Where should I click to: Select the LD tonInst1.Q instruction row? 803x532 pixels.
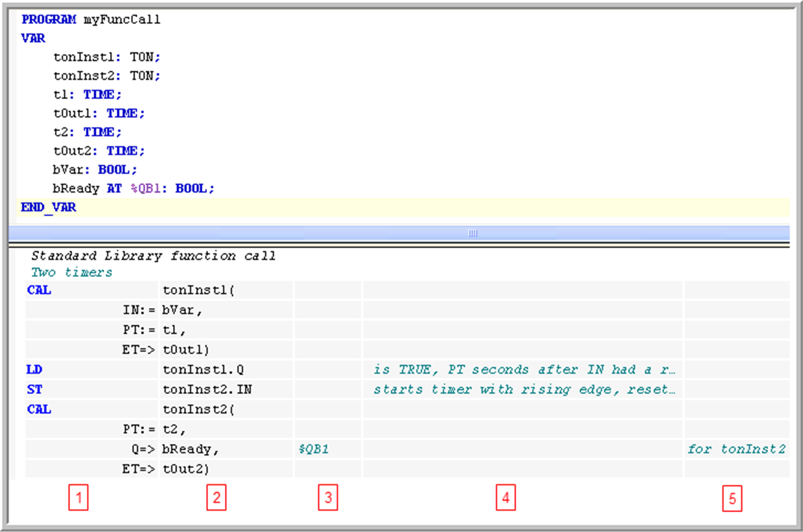(203, 369)
